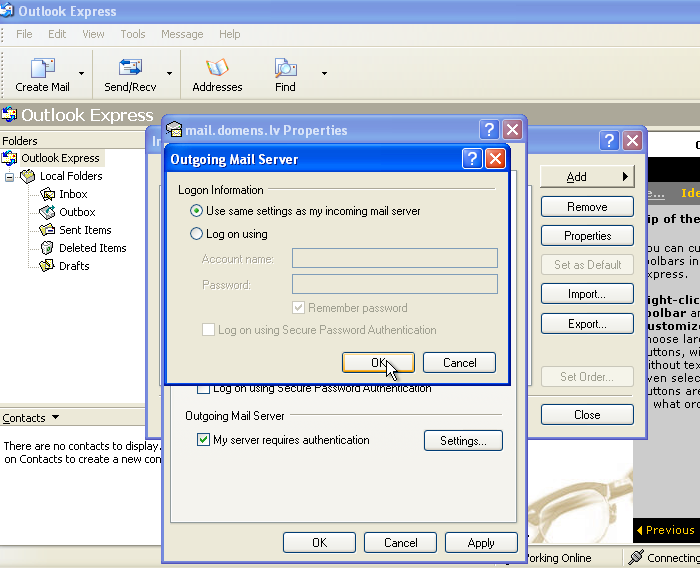
Task: Click the Outlook Express tree root icon
Action: [x=9, y=158]
